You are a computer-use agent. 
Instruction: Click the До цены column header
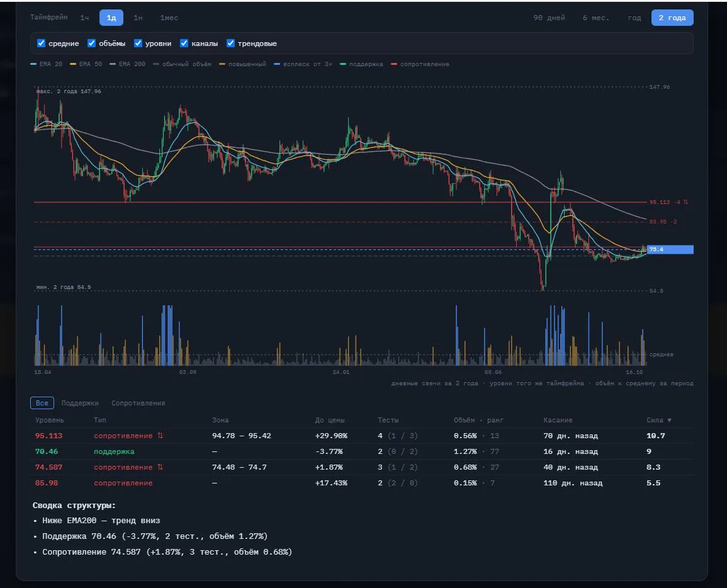tap(330, 420)
